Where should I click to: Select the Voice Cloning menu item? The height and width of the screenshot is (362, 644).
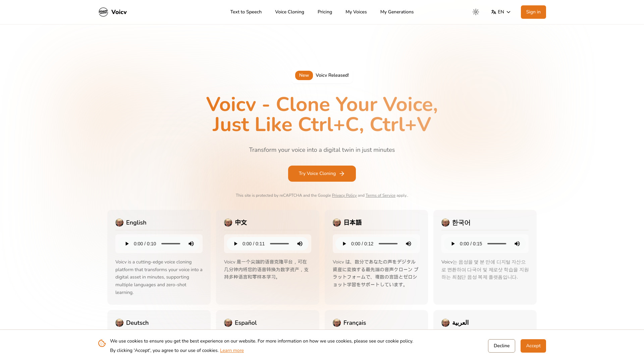click(x=289, y=12)
